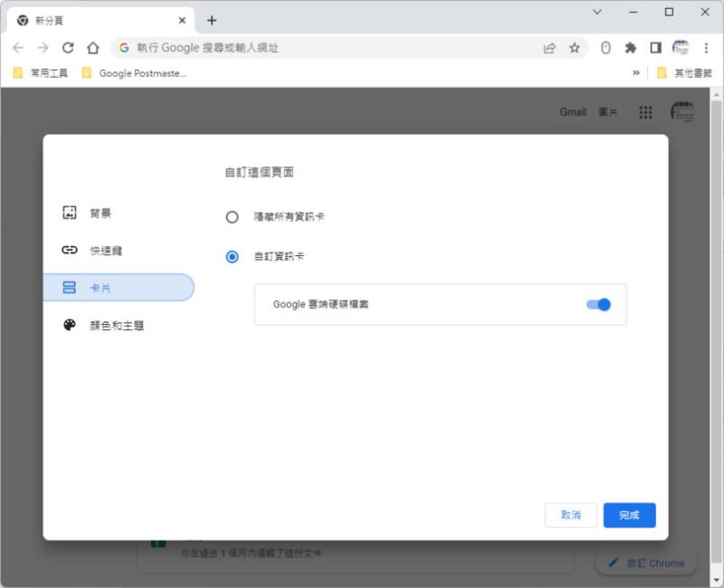Go to the home page icon

[93, 48]
